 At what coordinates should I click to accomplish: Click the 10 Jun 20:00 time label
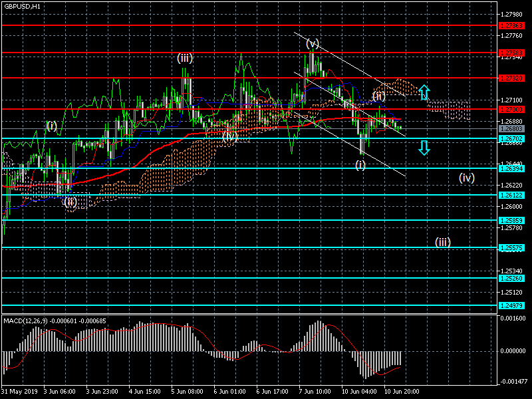pos(402,392)
